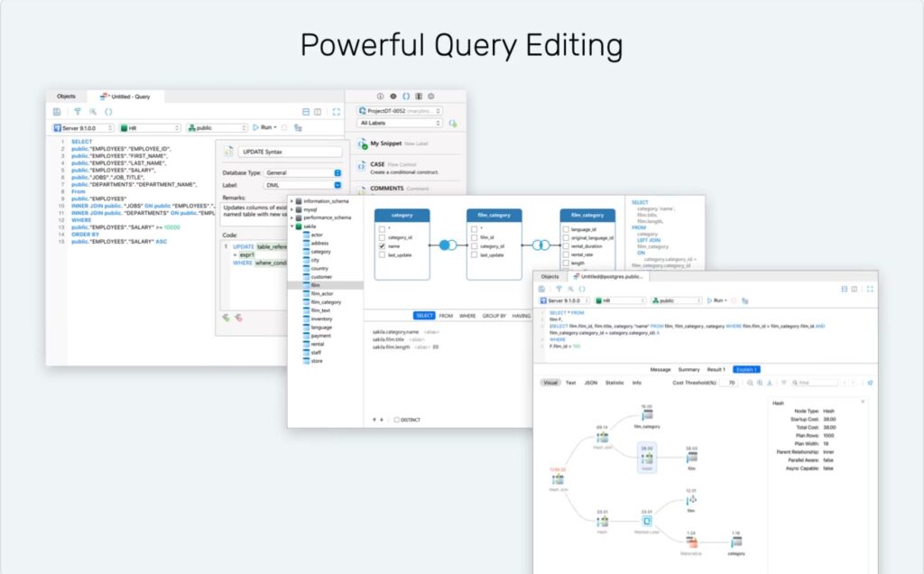Click the Save icon on the query toolbar
This screenshot has width=924, height=574.
click(58, 112)
